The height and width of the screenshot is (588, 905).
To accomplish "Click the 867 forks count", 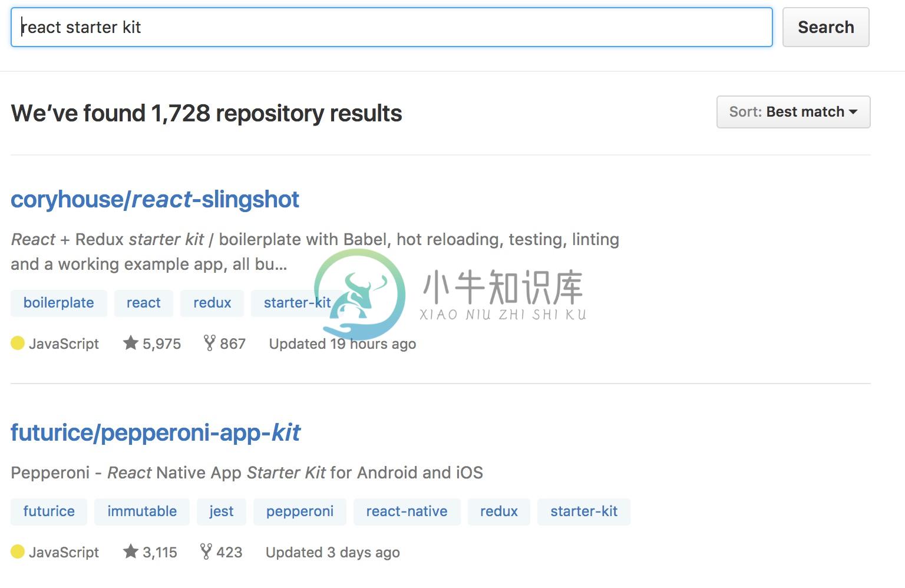I will click(x=233, y=344).
